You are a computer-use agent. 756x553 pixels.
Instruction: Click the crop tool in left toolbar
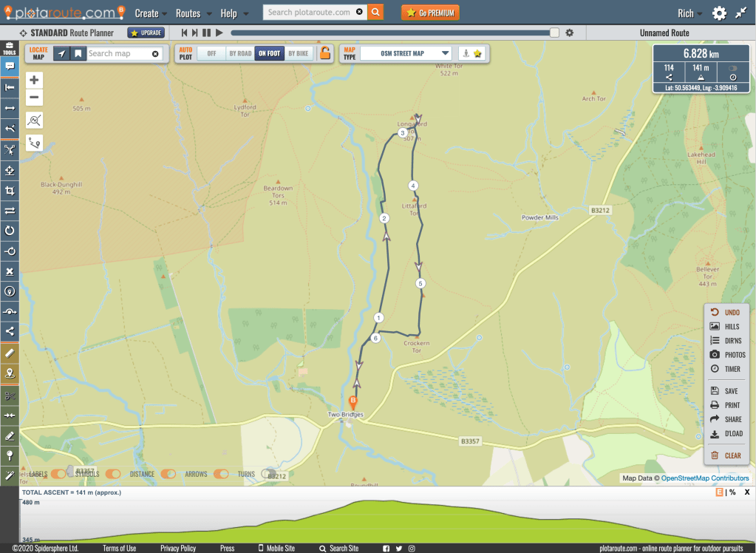tap(10, 191)
